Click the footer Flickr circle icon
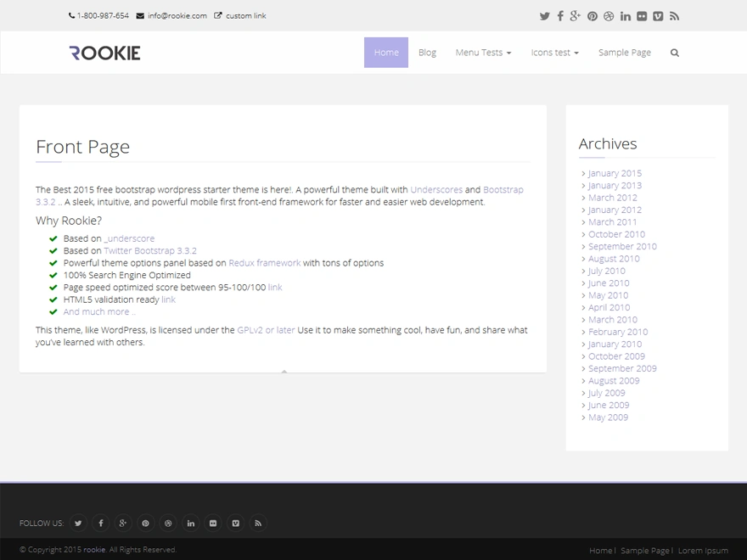747x560 pixels. (x=213, y=524)
